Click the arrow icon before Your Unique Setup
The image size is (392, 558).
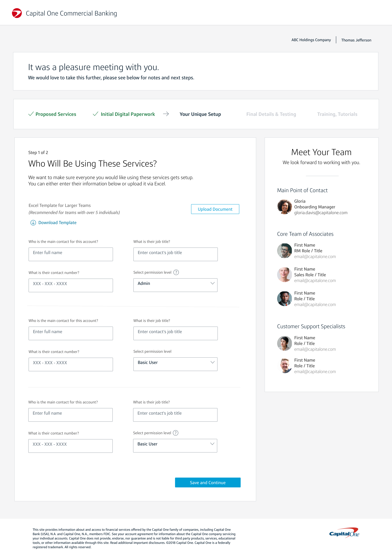(x=166, y=114)
